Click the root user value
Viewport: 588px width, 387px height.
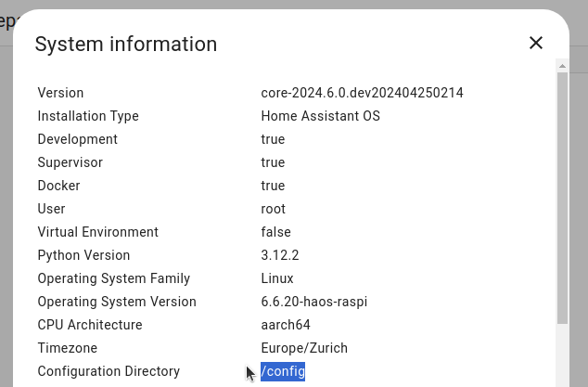coord(274,209)
